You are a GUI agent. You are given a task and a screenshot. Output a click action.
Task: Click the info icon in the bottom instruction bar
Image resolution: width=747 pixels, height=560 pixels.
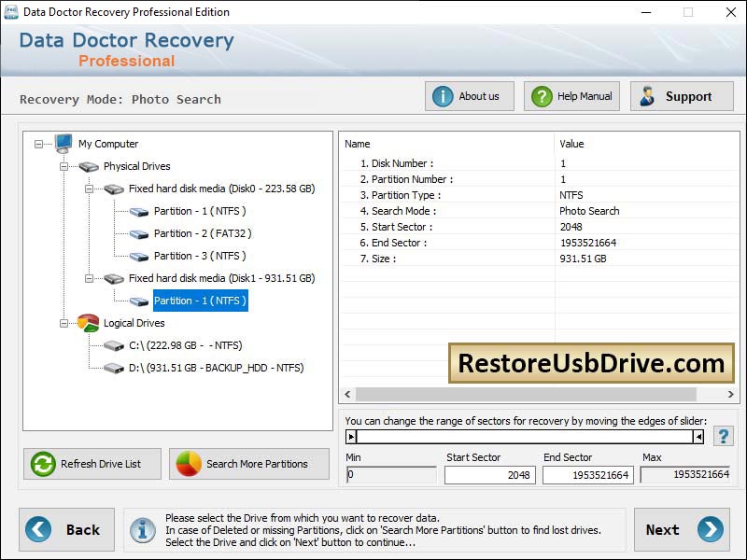pos(143,529)
